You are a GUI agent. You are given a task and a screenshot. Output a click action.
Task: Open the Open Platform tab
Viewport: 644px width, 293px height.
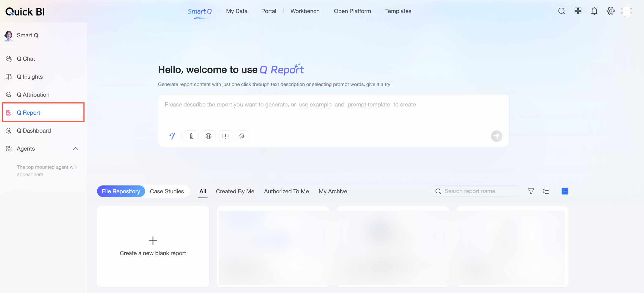click(x=352, y=11)
